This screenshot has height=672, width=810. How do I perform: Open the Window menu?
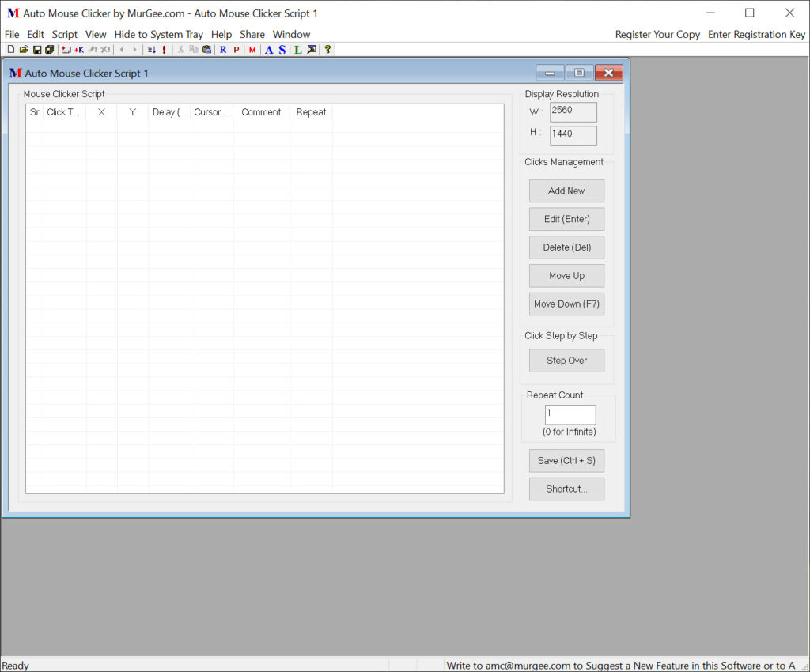pos(291,34)
